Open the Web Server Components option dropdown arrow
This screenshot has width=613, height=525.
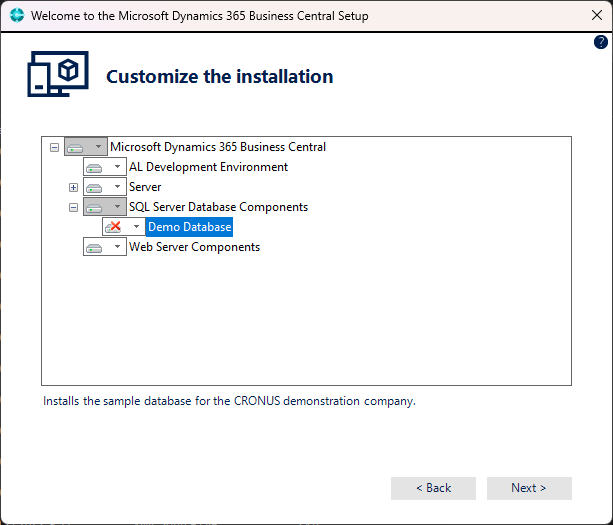[117, 246]
